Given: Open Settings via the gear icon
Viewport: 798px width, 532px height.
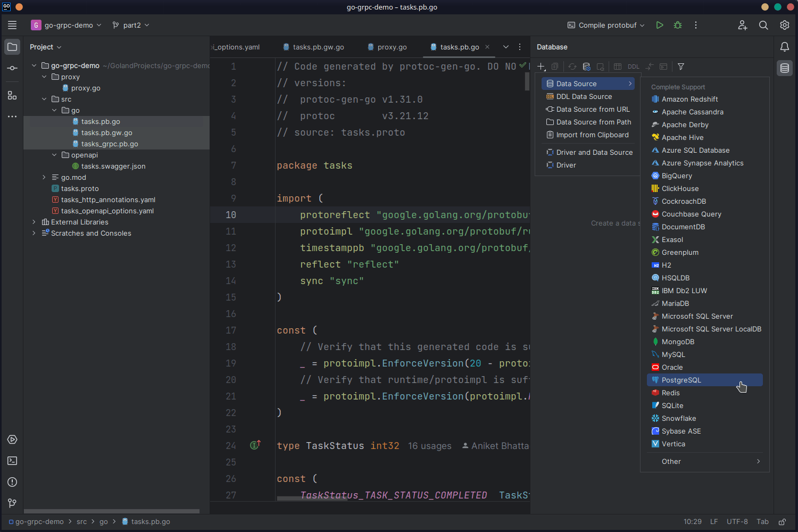Looking at the screenshot, I should (x=784, y=25).
